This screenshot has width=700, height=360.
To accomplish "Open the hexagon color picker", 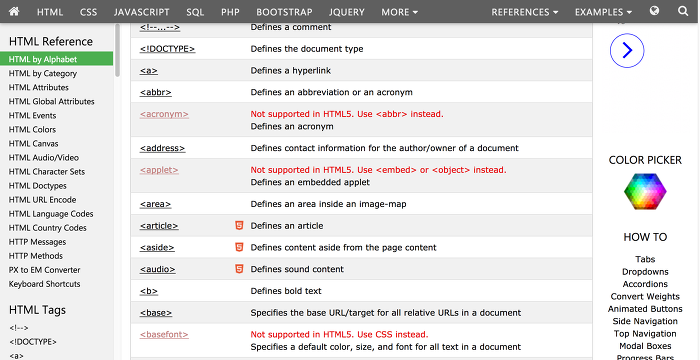I will point(645,191).
